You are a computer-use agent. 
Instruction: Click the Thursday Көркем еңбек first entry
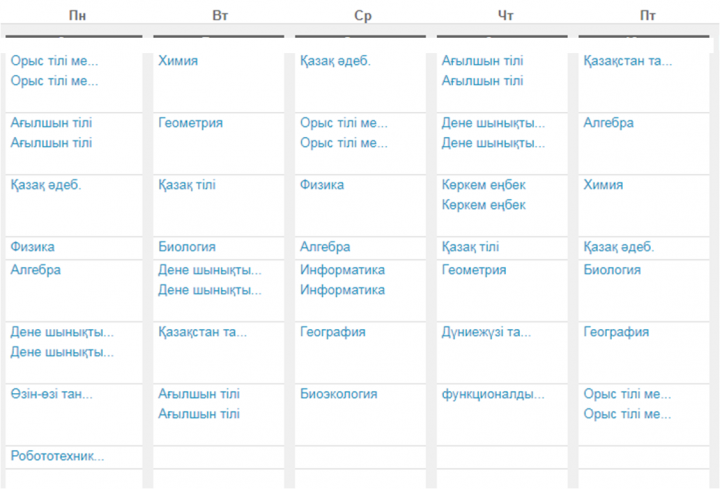(483, 185)
